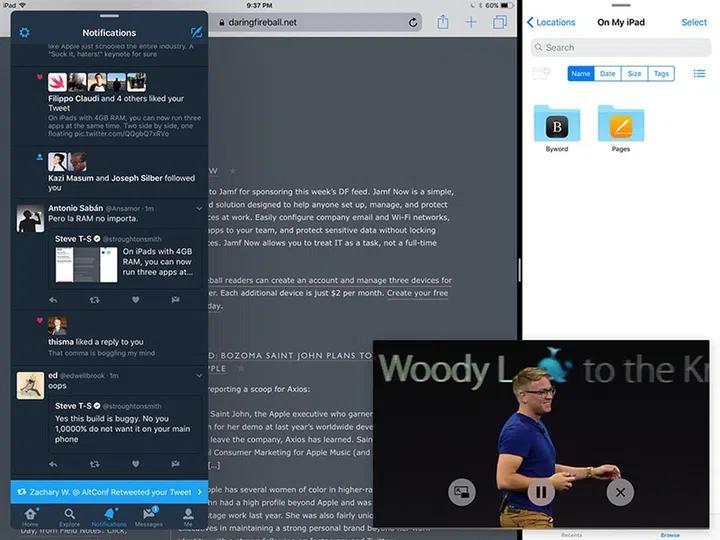This screenshot has width=720, height=540.
Task: Show all Safari tabs overview
Action: 500,22
